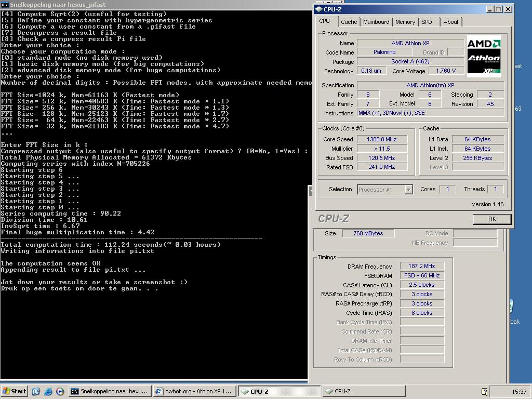Viewport: 532px width, 399px height.
Task: Open the Memory tab in CPU-Z
Action: [x=405, y=22]
